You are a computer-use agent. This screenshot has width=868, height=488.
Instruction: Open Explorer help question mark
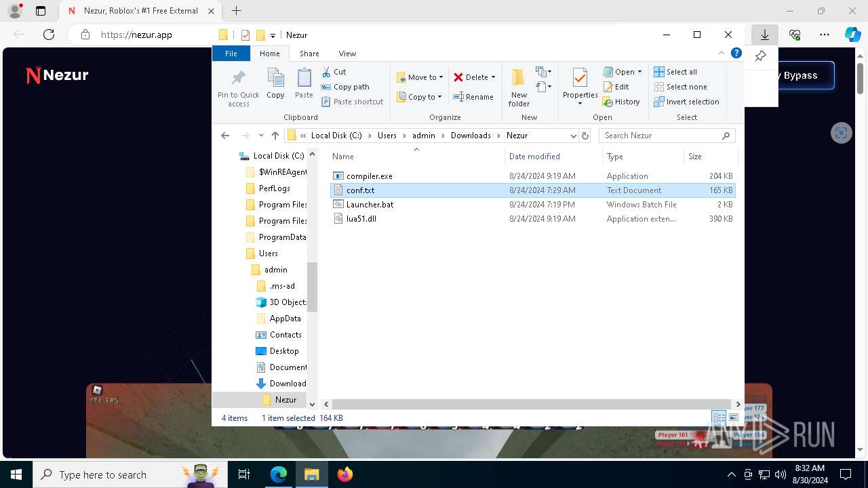pos(736,53)
